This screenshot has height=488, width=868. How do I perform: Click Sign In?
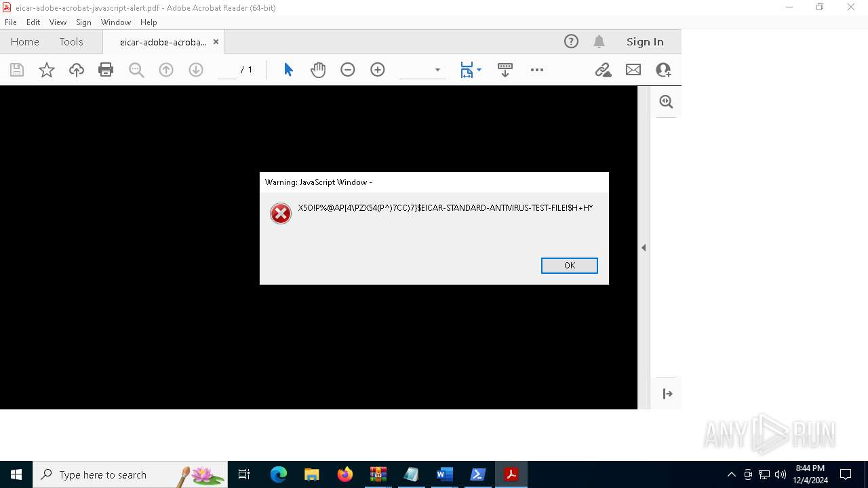645,41
